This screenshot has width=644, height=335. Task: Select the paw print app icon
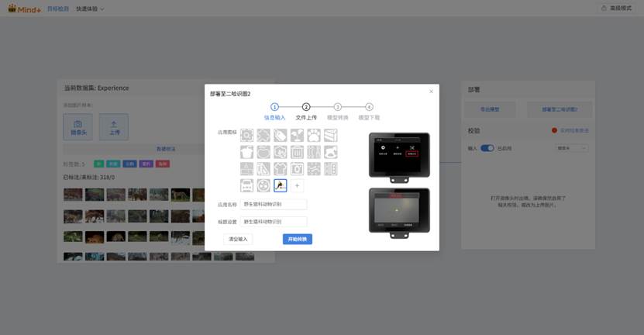(x=314, y=136)
